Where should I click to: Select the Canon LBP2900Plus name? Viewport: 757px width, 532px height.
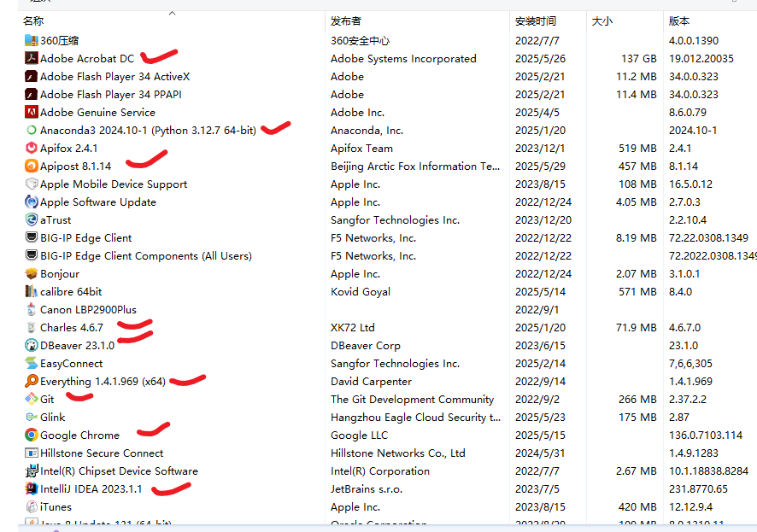[x=88, y=309]
